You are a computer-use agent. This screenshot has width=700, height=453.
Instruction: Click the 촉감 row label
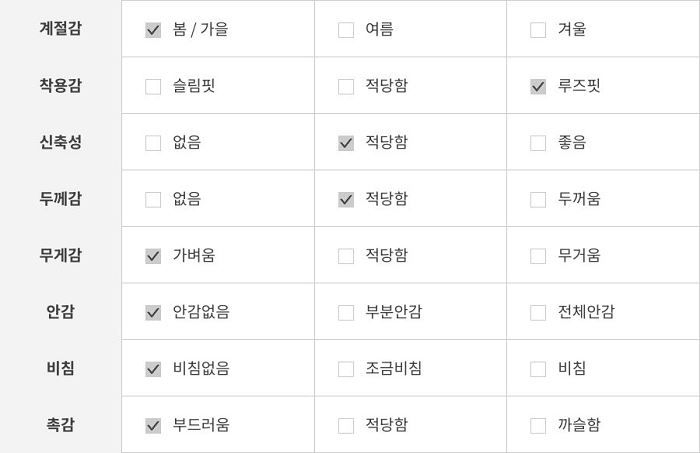pos(60,424)
